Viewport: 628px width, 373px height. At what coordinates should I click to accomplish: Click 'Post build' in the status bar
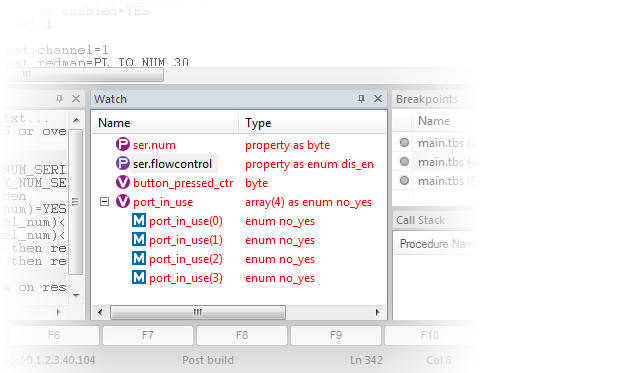coord(208,360)
